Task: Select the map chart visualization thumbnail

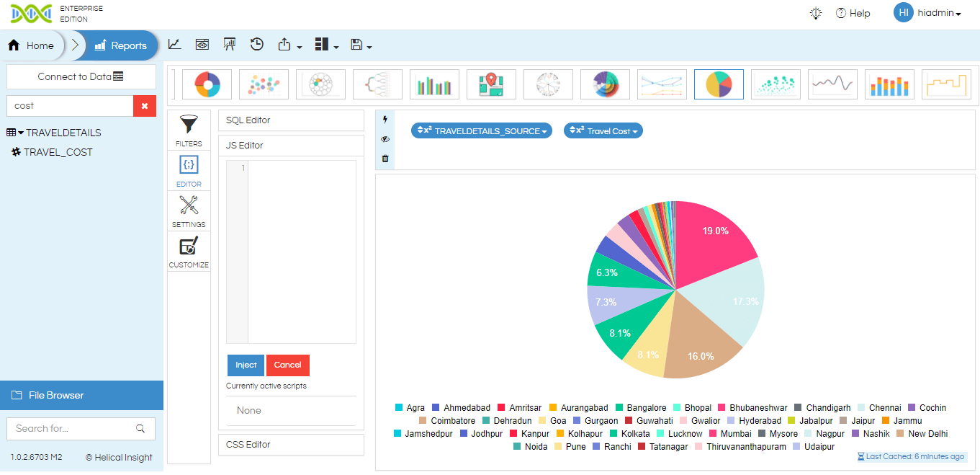Action: [491, 84]
